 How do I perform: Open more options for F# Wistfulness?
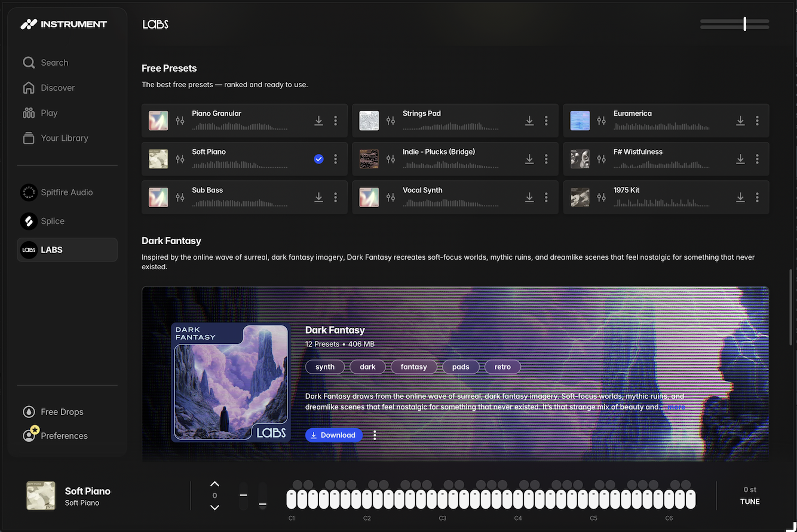(757, 159)
